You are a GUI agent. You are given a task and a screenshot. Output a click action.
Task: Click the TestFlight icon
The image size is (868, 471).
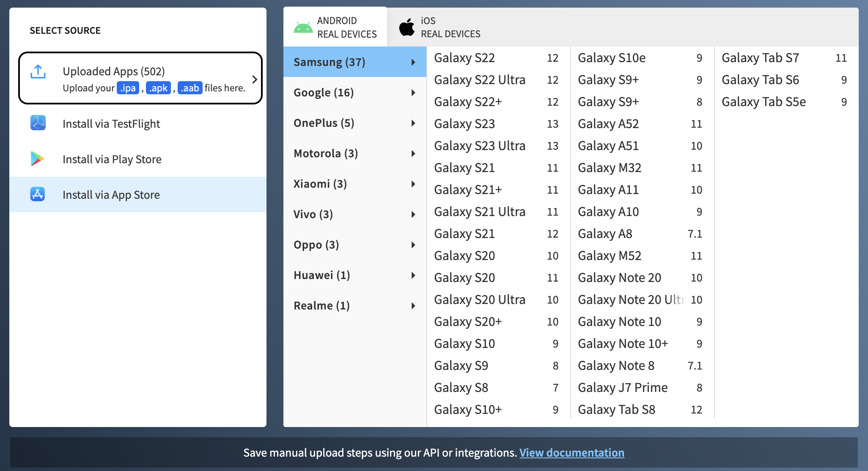click(x=38, y=123)
